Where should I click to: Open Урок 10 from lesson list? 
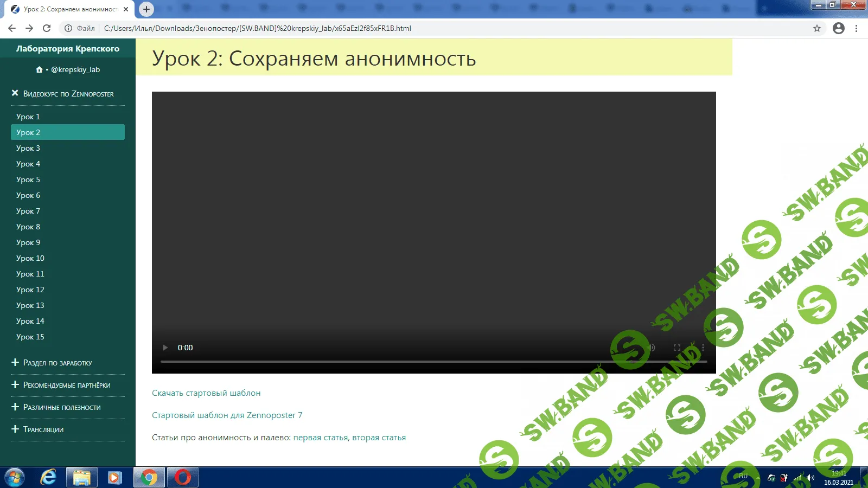[x=30, y=258]
